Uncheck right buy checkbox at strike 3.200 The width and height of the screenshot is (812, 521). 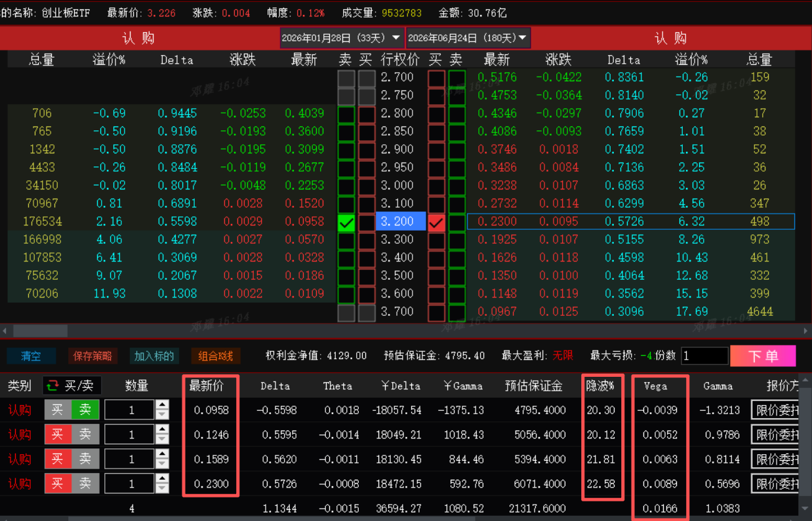[x=436, y=222]
